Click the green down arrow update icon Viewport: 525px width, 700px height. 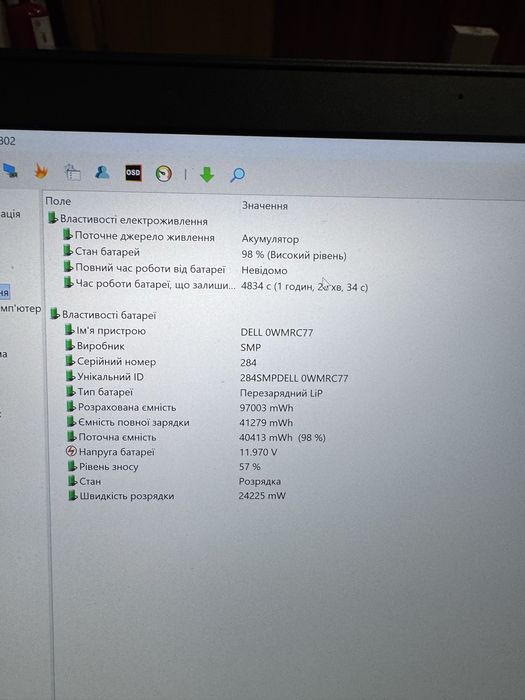(x=207, y=175)
